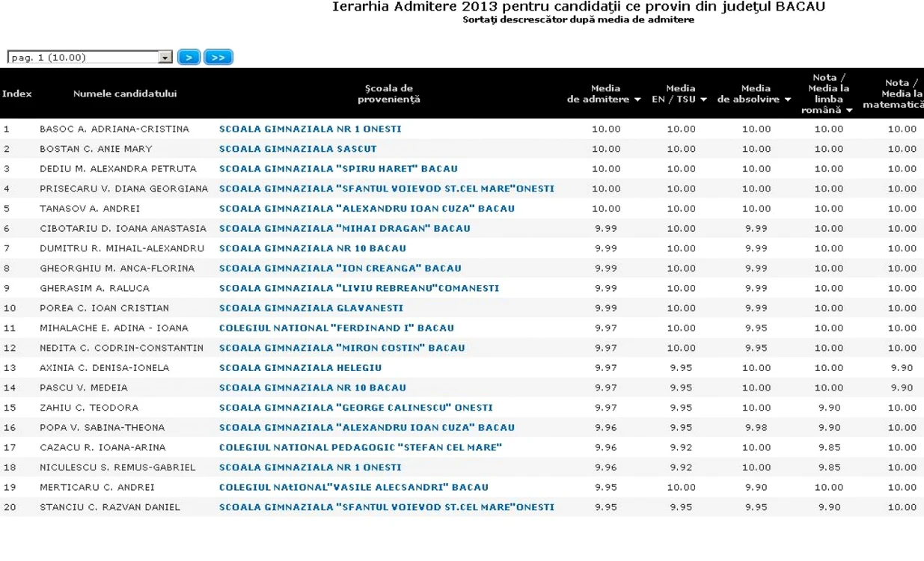Select candidate GHEORGHIU M. ANCA-FLORINA

click(x=117, y=268)
